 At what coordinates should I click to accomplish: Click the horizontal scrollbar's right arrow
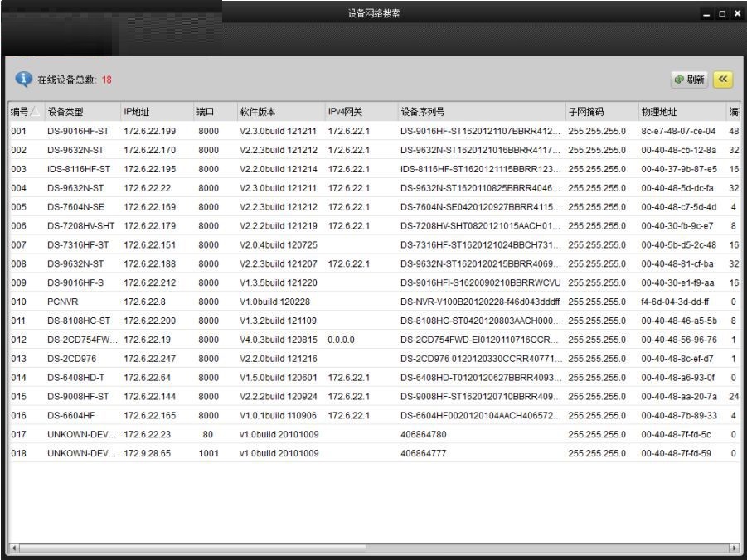[734, 548]
